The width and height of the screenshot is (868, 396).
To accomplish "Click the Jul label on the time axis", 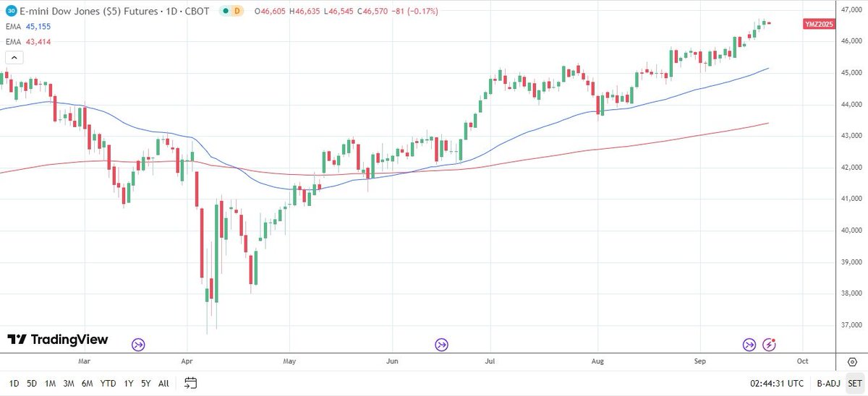I will pos(490,360).
